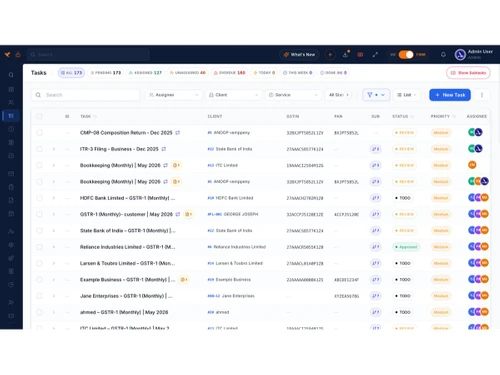Click the subtask count badge on the Jane Enterprises row
The height and width of the screenshot is (375, 500).
[375, 296]
